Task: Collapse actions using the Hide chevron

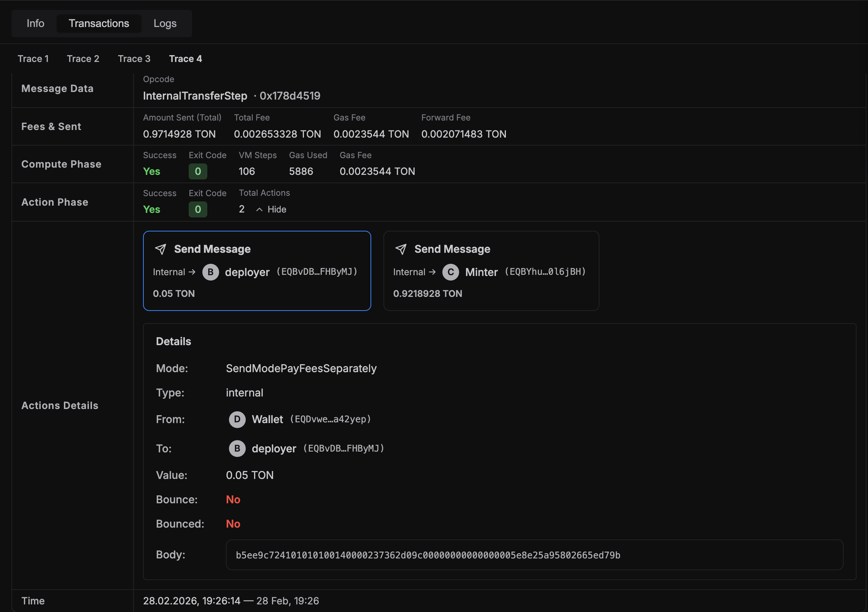Action: tap(270, 209)
